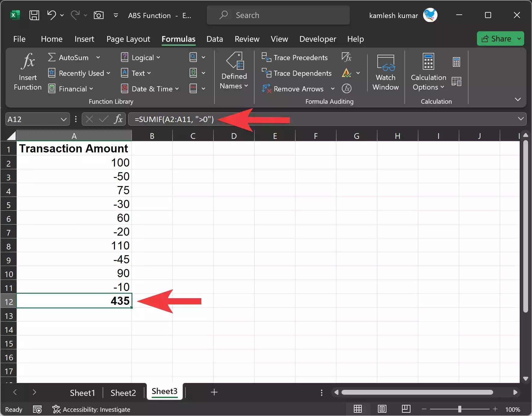The image size is (532, 416).
Task: Click the Save icon
Action: pyautogui.click(x=34, y=15)
